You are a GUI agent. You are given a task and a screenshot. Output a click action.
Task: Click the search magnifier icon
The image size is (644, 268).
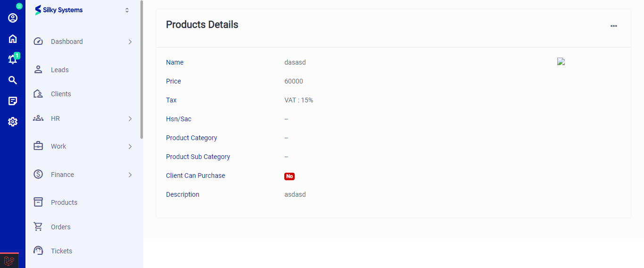tap(13, 80)
